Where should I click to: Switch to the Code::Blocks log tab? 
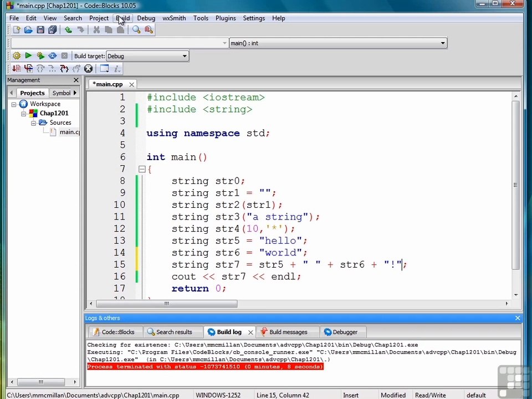114,332
